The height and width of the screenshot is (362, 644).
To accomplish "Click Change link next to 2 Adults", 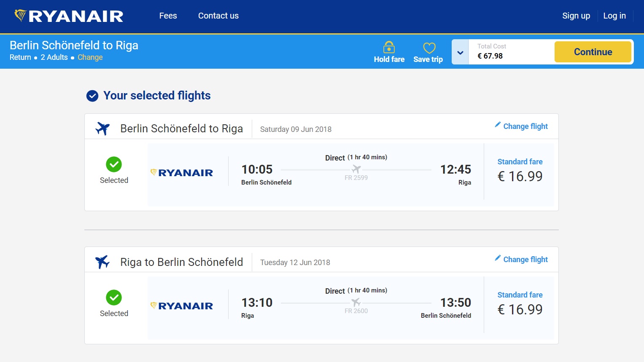I will click(x=90, y=57).
